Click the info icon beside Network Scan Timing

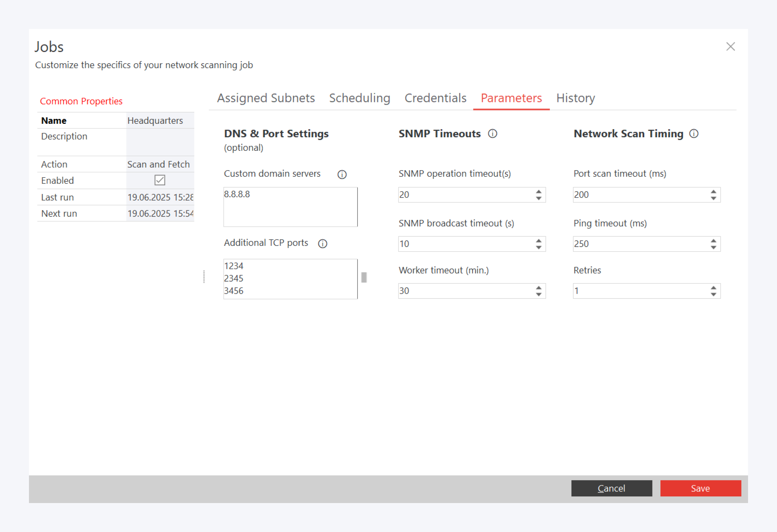pyautogui.click(x=694, y=134)
